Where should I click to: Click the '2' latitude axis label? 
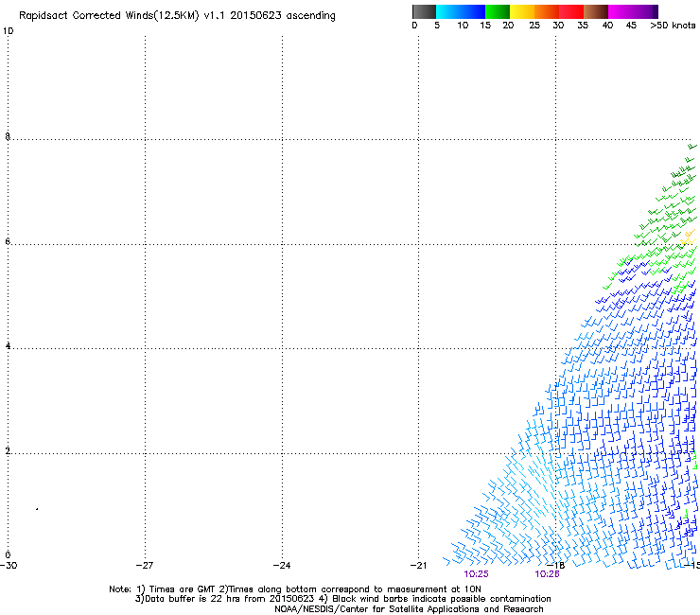coord(8,450)
